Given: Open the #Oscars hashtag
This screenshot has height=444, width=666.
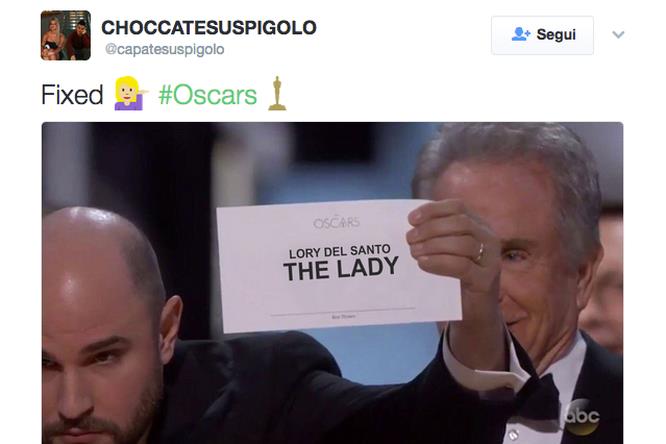Looking at the screenshot, I should click(x=208, y=94).
